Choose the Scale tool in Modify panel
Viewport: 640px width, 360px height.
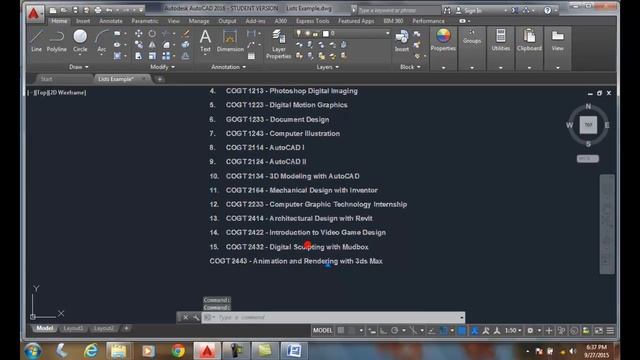152,56
